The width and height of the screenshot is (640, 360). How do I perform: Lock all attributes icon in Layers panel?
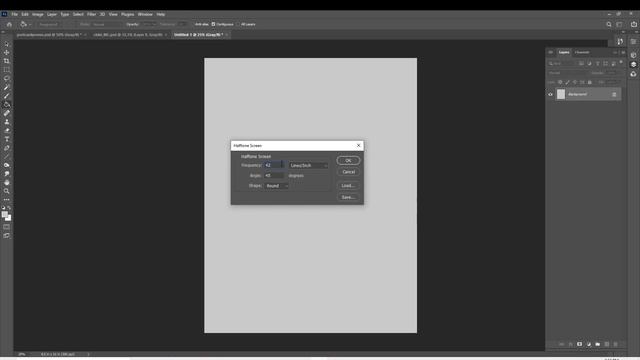[x=589, y=82]
